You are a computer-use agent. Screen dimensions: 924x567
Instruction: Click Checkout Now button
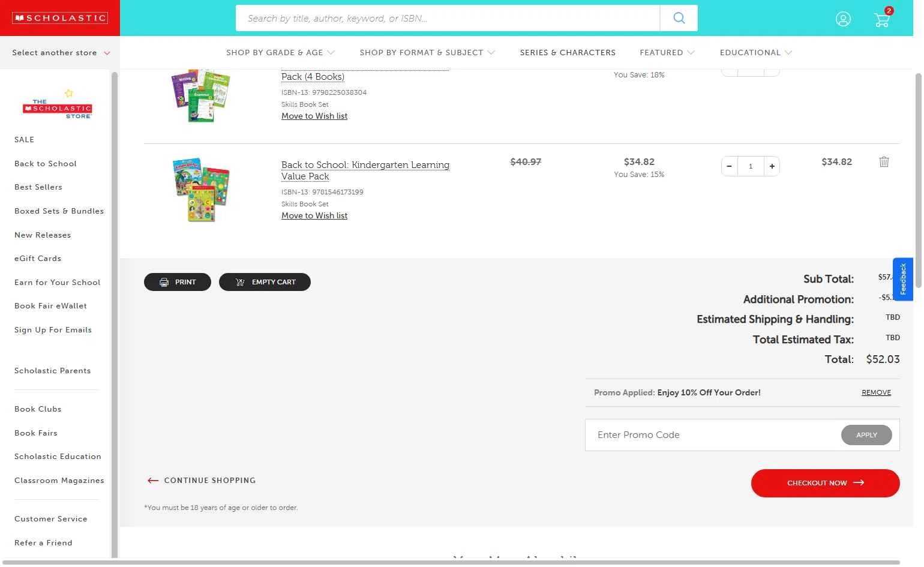pos(825,483)
